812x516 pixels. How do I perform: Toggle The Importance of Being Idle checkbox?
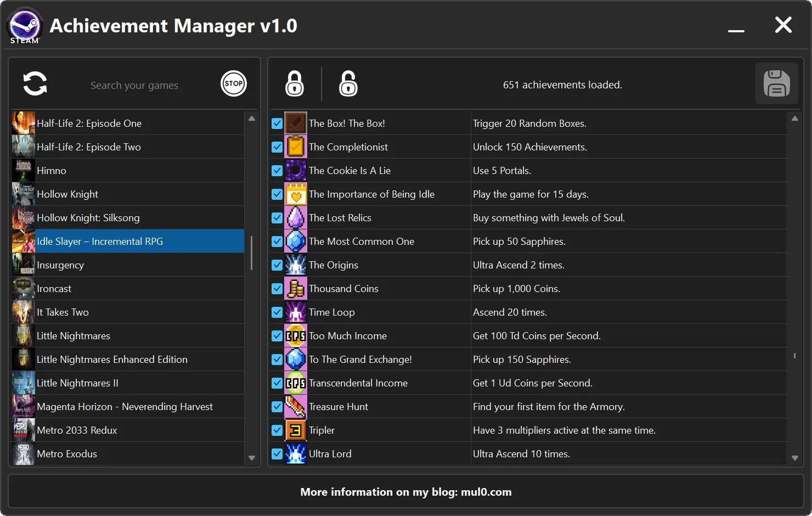point(277,194)
